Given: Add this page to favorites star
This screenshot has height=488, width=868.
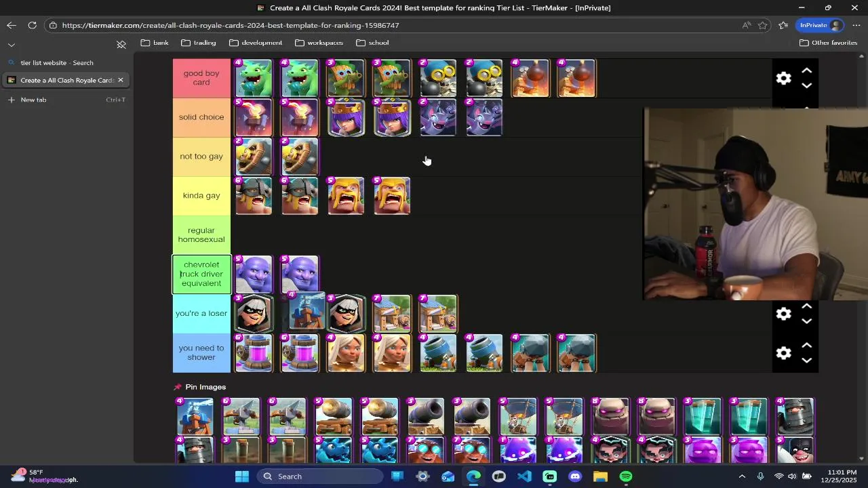Looking at the screenshot, I should (763, 25).
